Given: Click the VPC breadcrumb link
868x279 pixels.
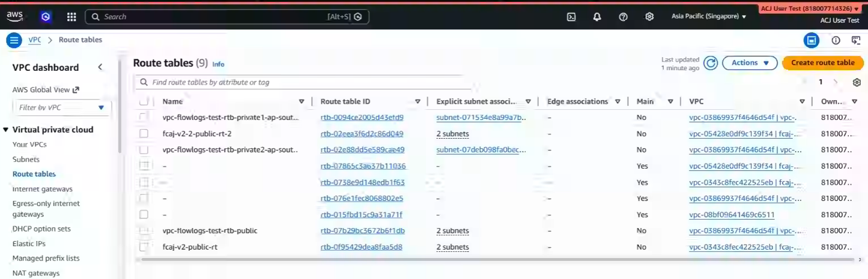Looking at the screenshot, I should coord(35,40).
